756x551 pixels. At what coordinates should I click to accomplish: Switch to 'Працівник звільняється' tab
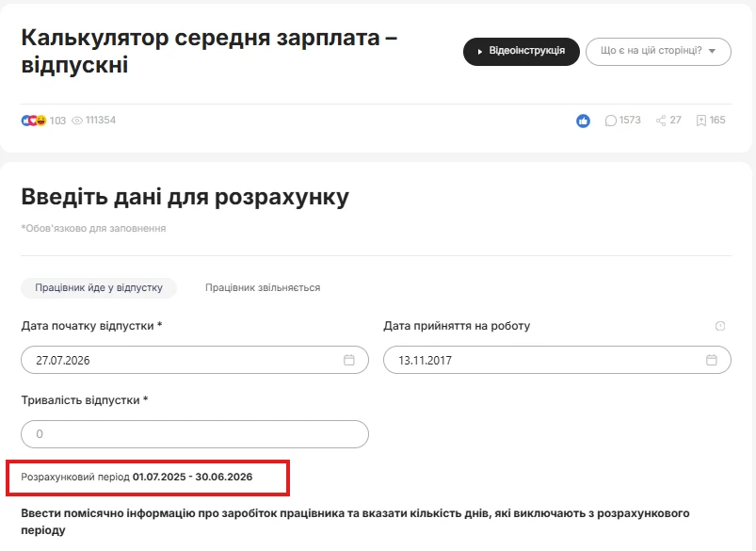(x=263, y=287)
